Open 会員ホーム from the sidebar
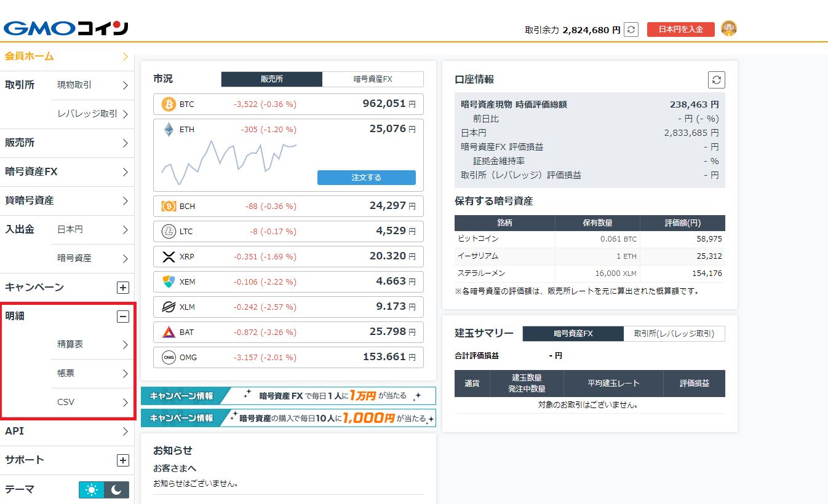Viewport: 828px width, 504px height. (x=67, y=57)
